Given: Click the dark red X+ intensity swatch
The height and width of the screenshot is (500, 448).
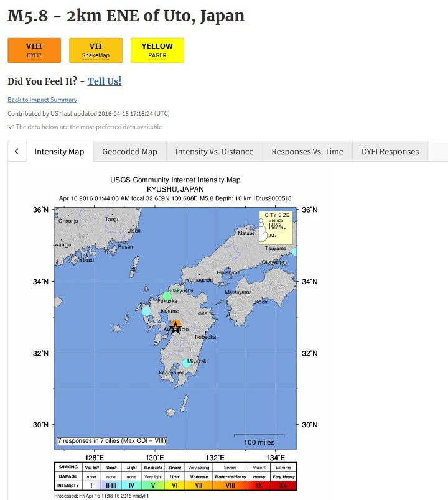Looking at the screenshot, I should (283, 486).
